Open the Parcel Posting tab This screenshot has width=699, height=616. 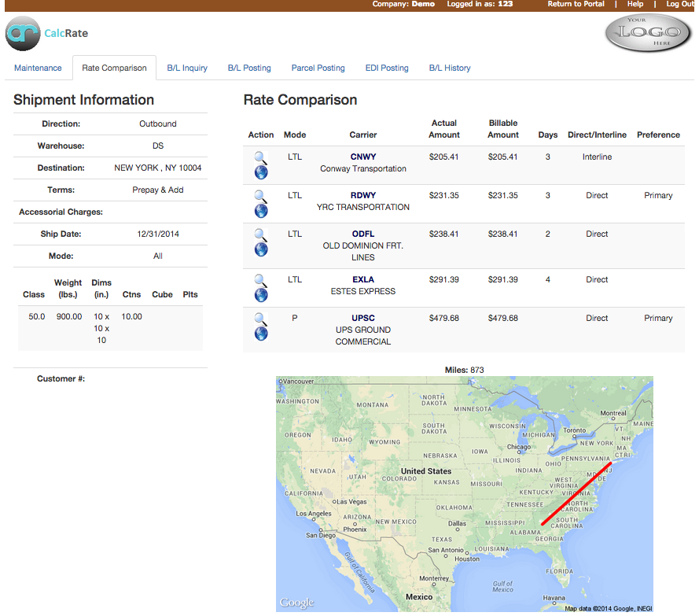click(x=318, y=68)
